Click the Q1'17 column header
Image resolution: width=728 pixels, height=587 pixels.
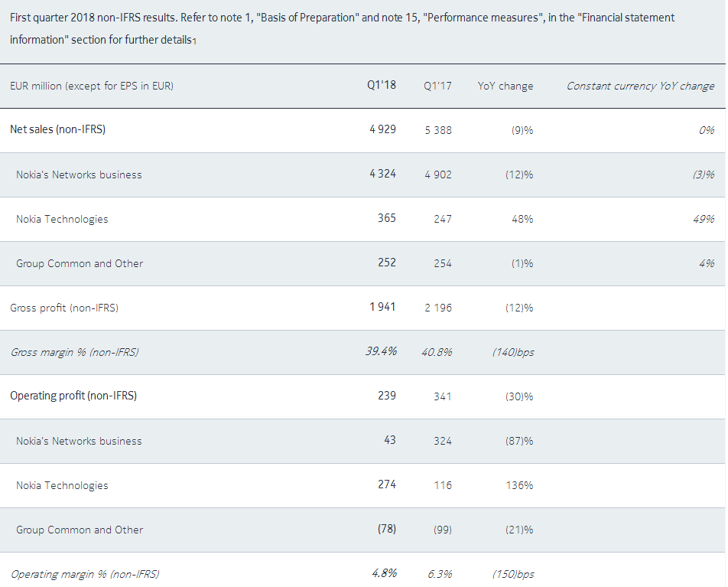(x=437, y=86)
